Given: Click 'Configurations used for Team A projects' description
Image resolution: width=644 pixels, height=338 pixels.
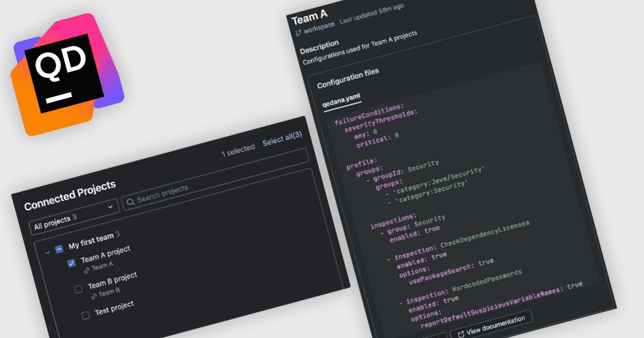Looking at the screenshot, I should 360,48.
